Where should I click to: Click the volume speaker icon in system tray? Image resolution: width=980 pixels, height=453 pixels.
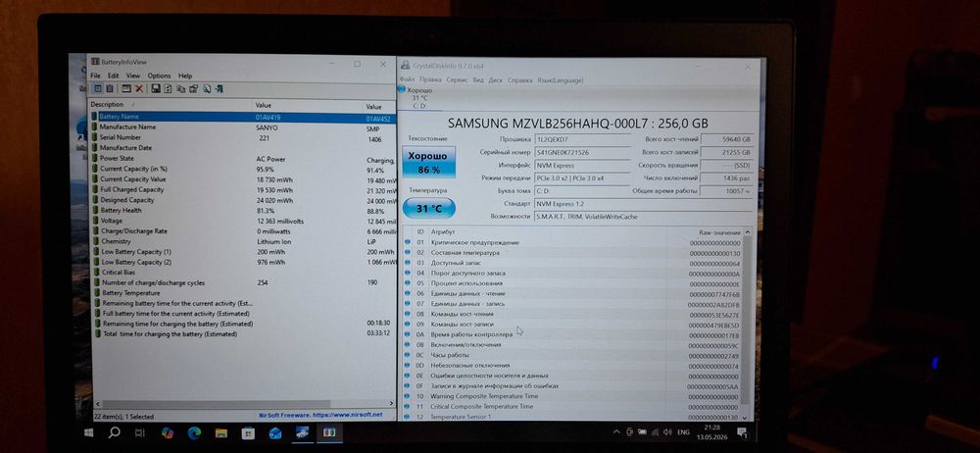[x=666, y=431]
